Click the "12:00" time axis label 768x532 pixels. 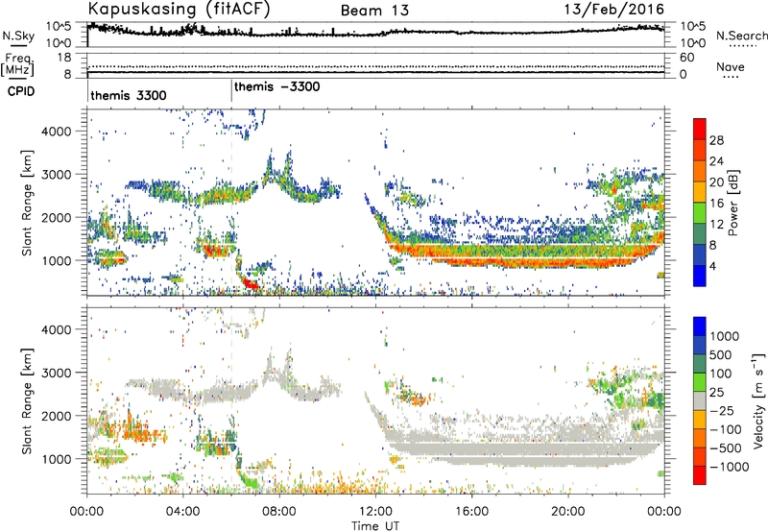pyautogui.click(x=375, y=512)
